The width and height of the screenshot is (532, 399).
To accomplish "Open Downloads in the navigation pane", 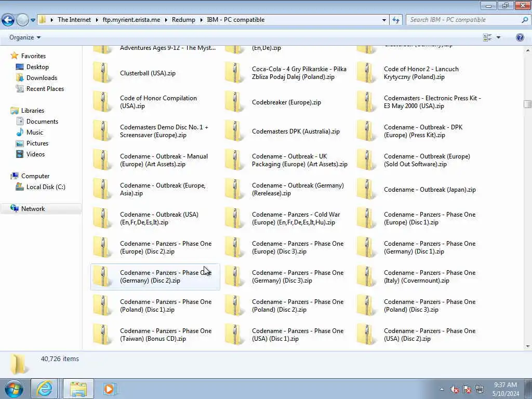I will pyautogui.click(x=42, y=78).
